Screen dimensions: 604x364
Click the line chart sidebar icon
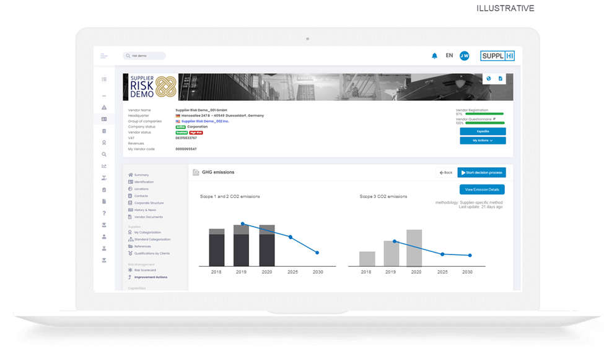(x=104, y=166)
